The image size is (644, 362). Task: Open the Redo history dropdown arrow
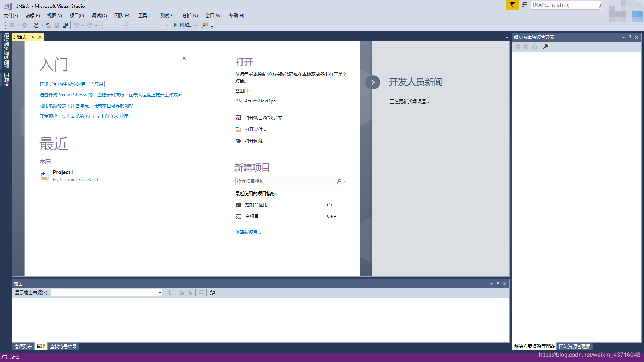(x=96, y=25)
